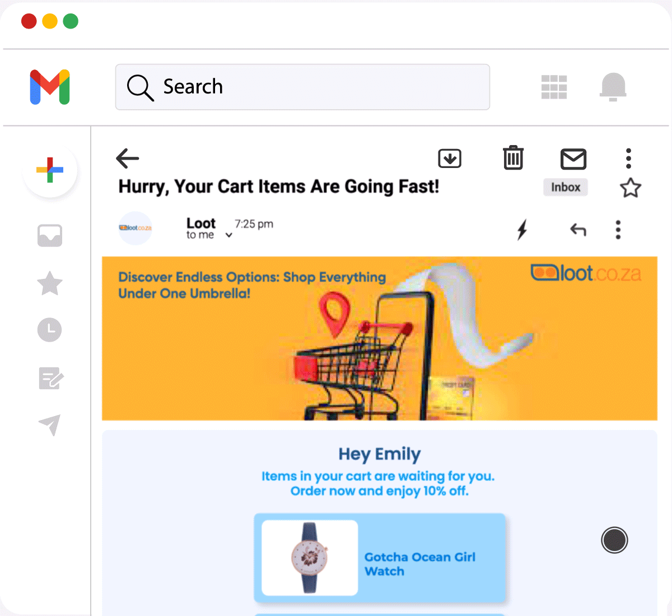Click the dark circular floating button
Screen dimensions: 672x616
[614, 540]
